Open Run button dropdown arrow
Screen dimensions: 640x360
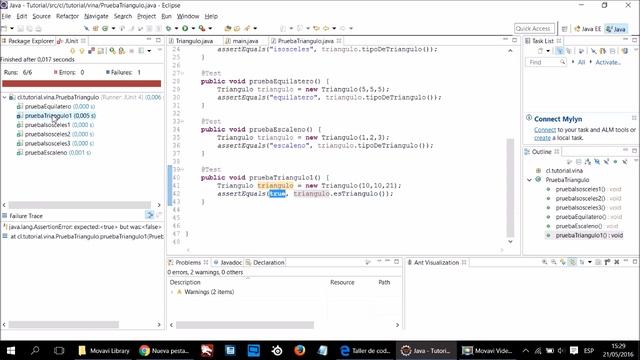point(193,28)
